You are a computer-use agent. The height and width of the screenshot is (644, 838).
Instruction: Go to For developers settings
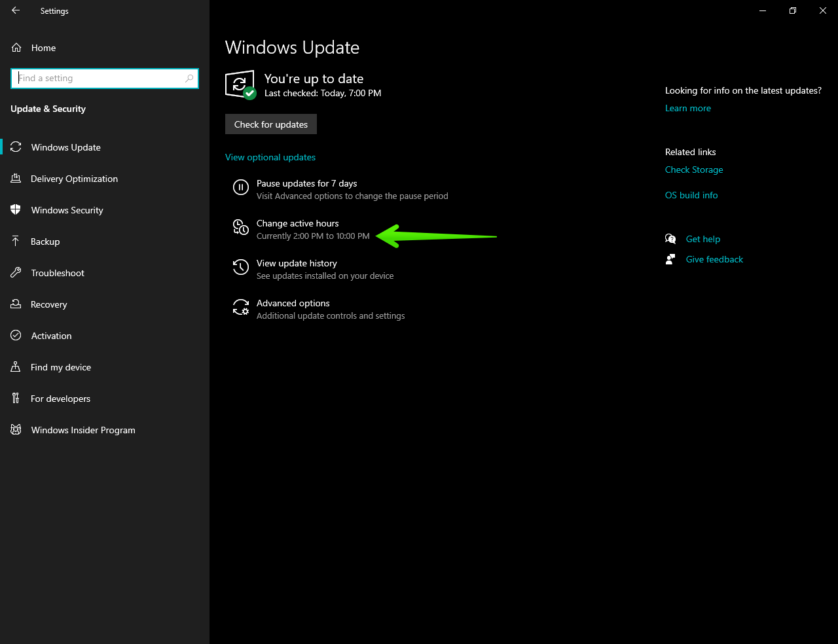[105, 399]
